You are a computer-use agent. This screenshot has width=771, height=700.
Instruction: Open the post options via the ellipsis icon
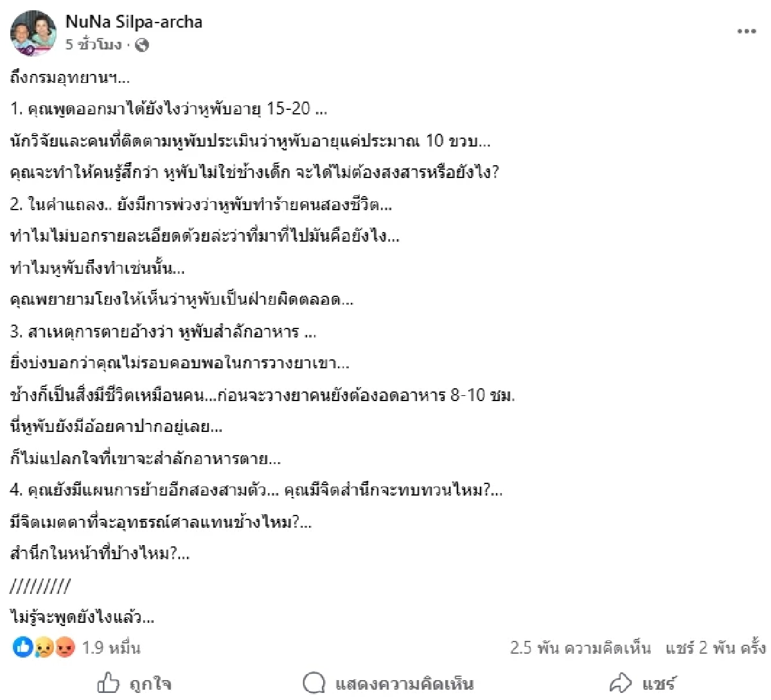pyautogui.click(x=747, y=30)
